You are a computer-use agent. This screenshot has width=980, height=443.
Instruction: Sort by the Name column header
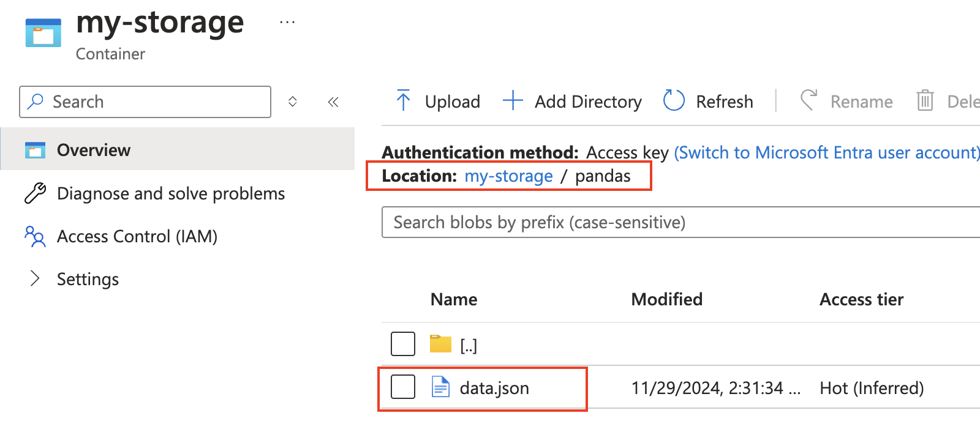coord(454,299)
